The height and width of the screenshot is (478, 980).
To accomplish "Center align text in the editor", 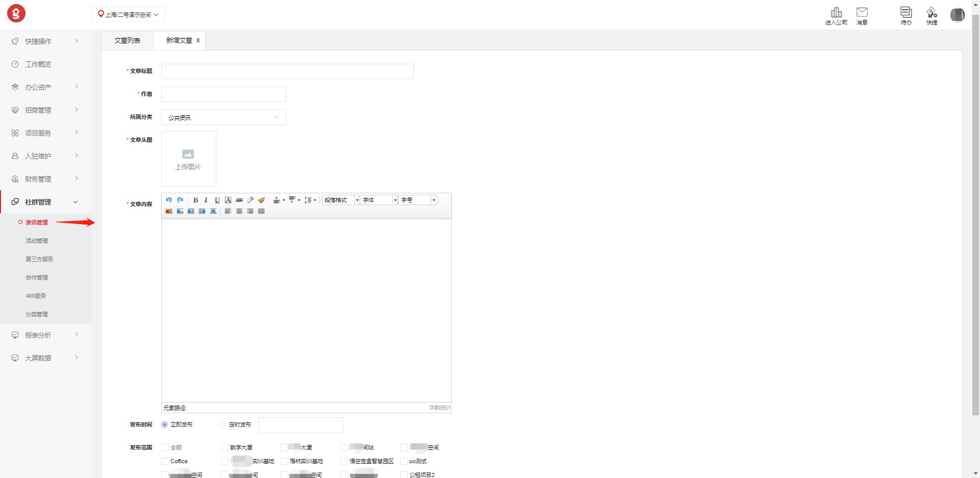I will 239,211.
